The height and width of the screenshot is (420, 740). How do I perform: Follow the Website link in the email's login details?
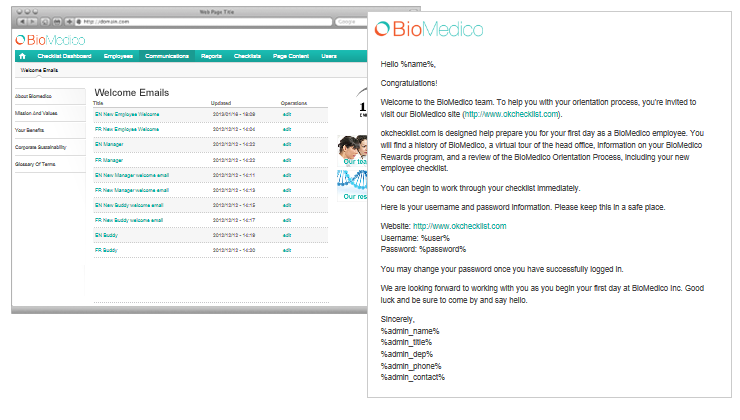460,226
